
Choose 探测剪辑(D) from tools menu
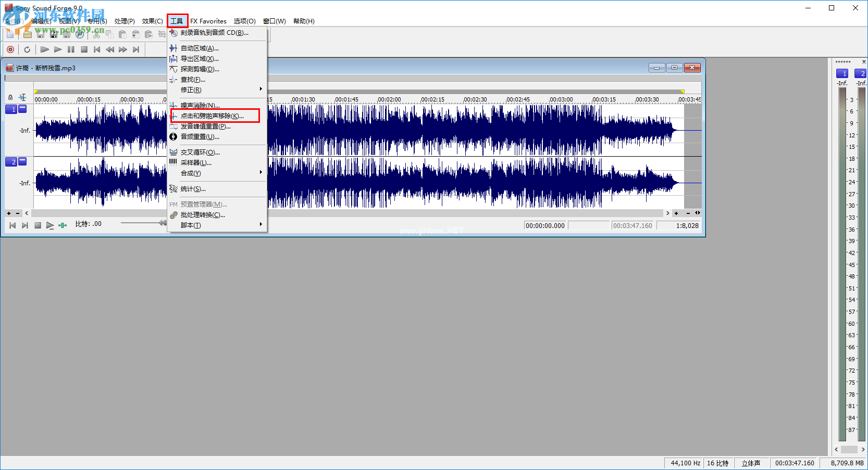(217, 69)
